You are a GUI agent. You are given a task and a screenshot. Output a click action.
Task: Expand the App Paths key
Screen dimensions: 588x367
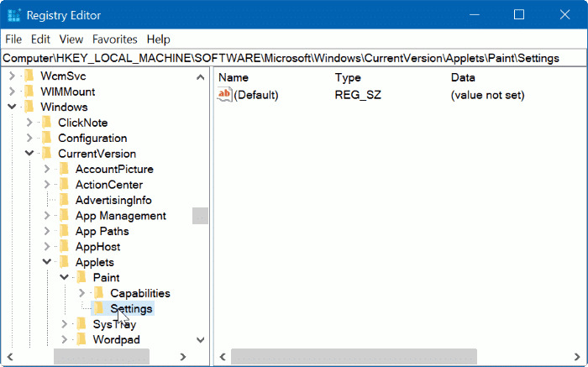pyautogui.click(x=47, y=231)
